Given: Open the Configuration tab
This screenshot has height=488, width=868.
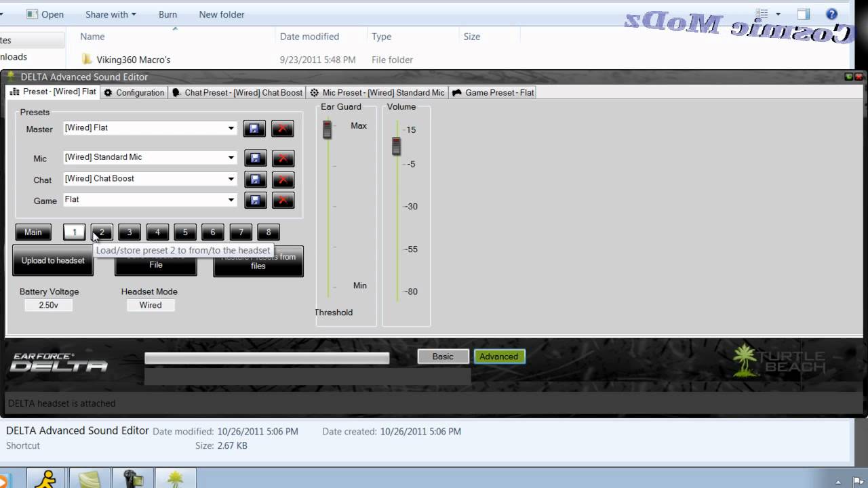Looking at the screenshot, I should 134,92.
